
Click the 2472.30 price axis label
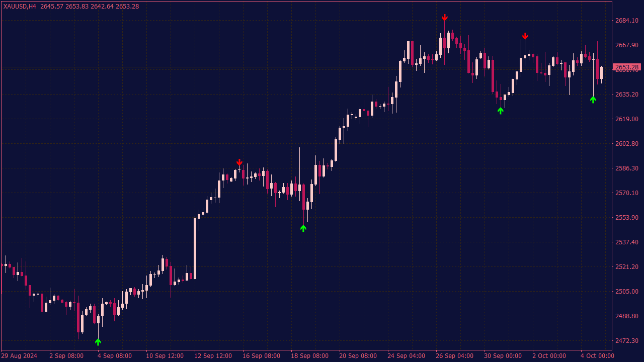coord(627,341)
